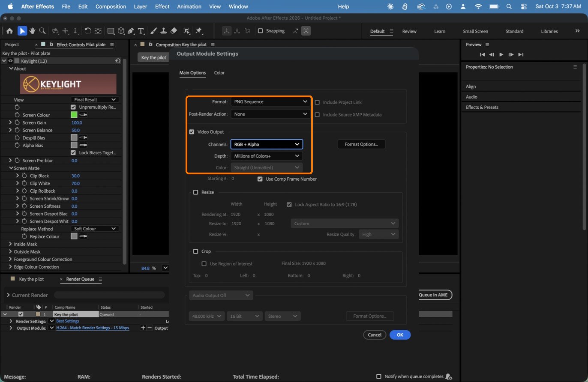
Task: Choose the Clone Stamp tool
Action: click(x=163, y=31)
